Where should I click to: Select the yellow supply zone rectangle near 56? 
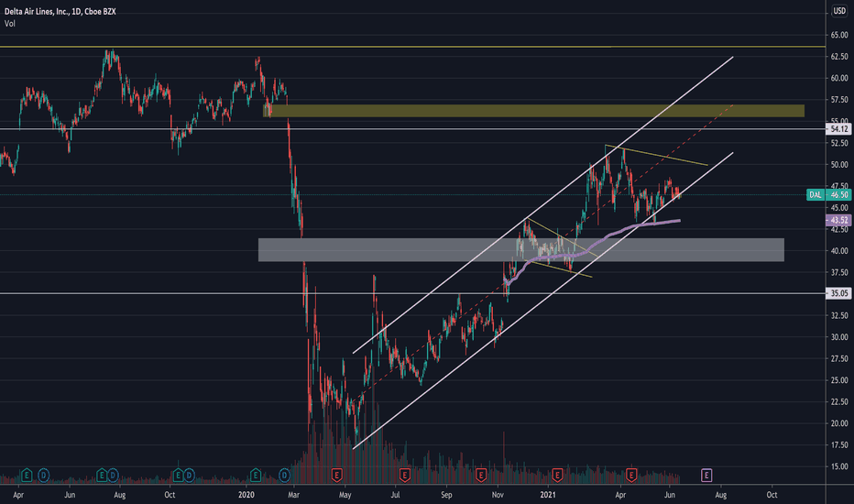point(533,111)
